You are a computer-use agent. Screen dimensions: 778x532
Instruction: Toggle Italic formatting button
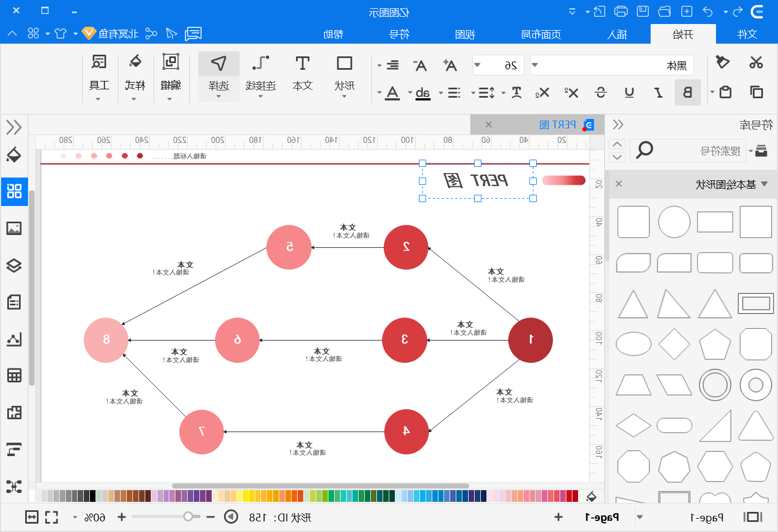658,93
